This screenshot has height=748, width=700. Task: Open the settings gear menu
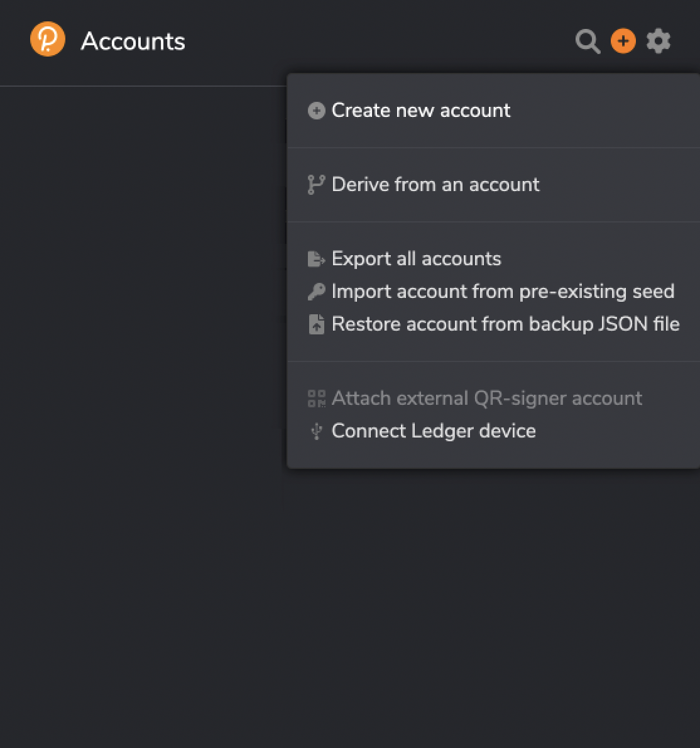(659, 41)
